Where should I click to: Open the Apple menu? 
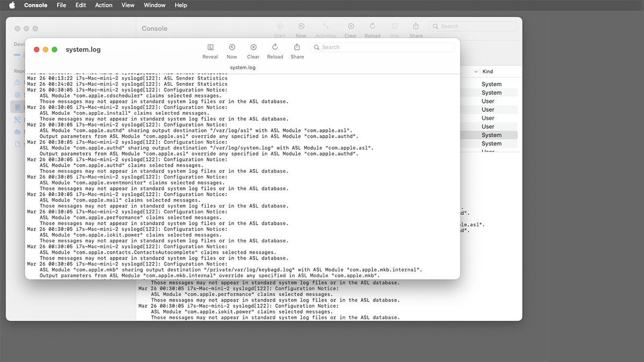(12, 5)
